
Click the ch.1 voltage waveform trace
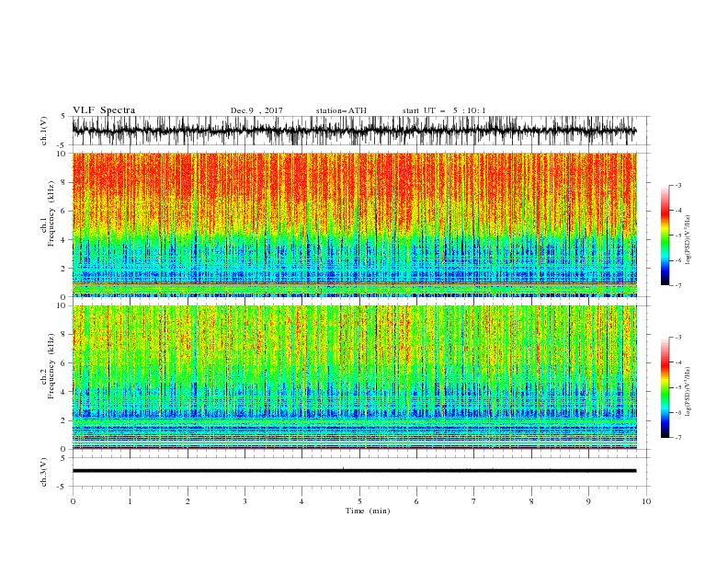coord(354,131)
